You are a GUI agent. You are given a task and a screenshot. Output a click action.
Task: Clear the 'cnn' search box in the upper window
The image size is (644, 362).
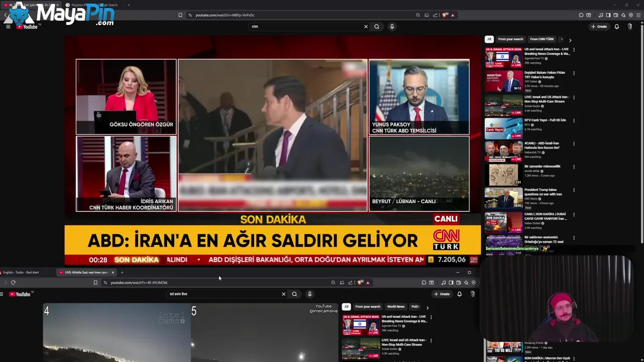pyautogui.click(x=366, y=27)
